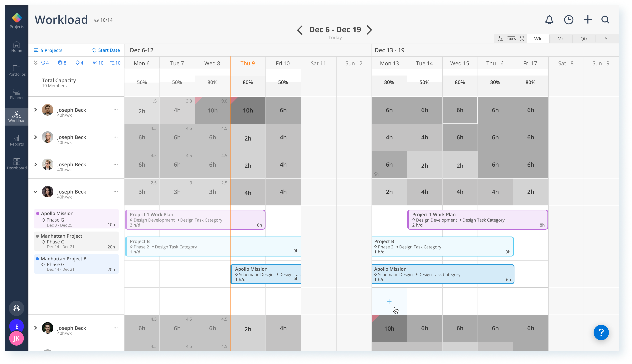Open the 5 Projects filter
This screenshot has height=364, width=632.
(48, 50)
